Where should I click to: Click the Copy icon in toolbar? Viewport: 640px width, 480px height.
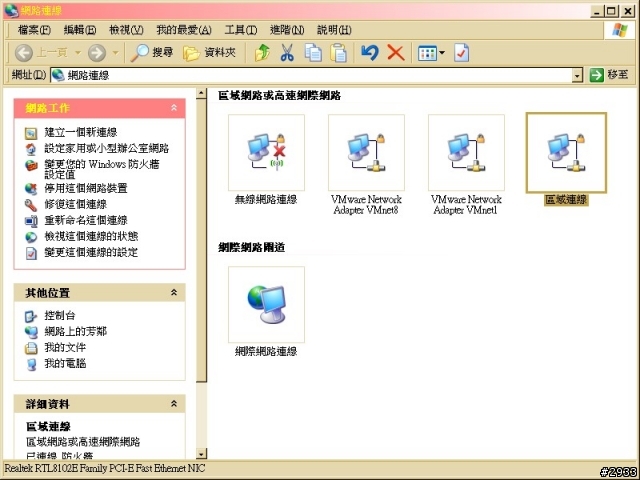pyautogui.click(x=313, y=53)
